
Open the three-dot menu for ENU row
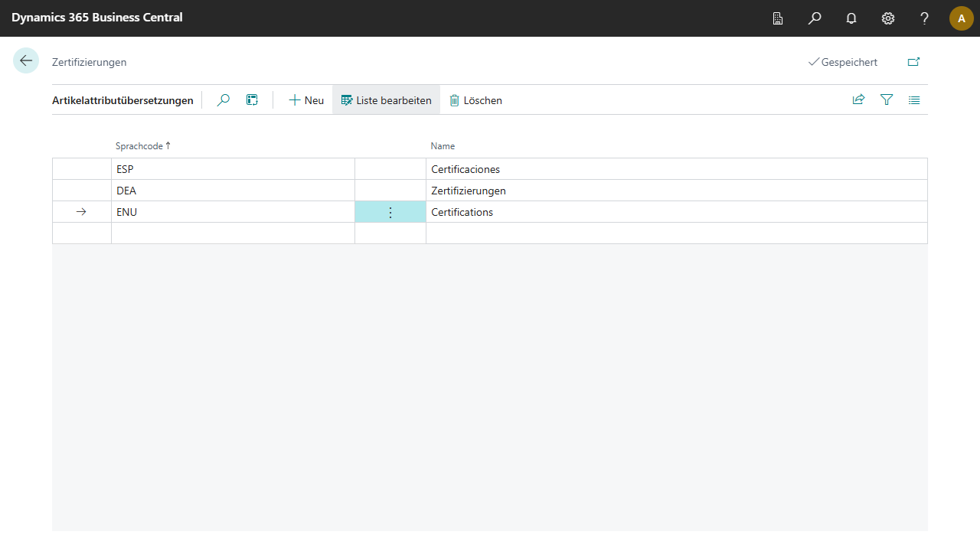[390, 212]
